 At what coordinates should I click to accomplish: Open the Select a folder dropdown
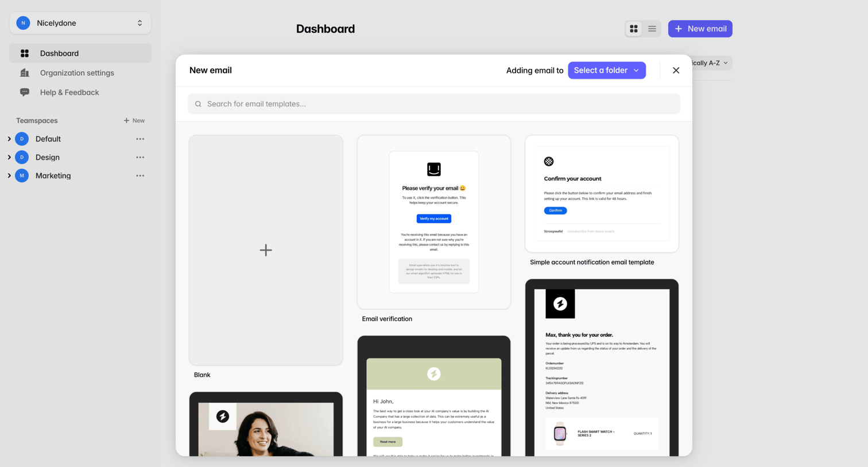point(607,70)
